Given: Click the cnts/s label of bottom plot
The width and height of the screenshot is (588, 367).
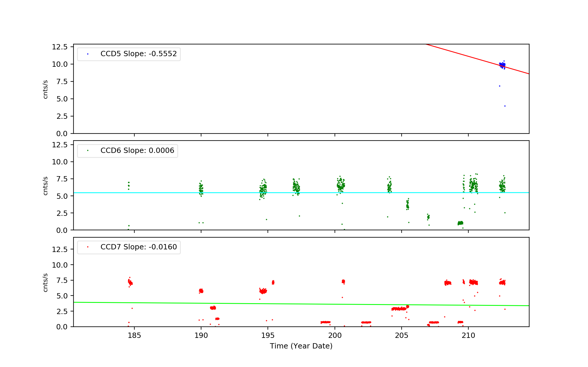Looking at the screenshot, I should 45,282.
